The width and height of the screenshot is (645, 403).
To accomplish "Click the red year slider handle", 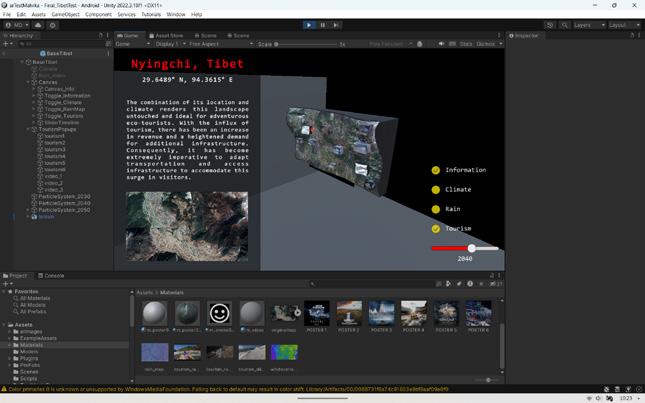I will pos(472,248).
